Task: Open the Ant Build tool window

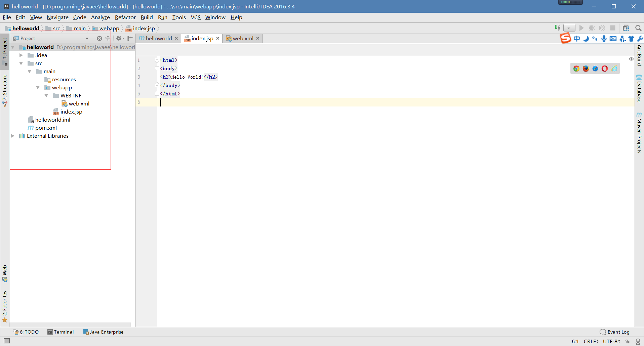Action: tap(639, 55)
